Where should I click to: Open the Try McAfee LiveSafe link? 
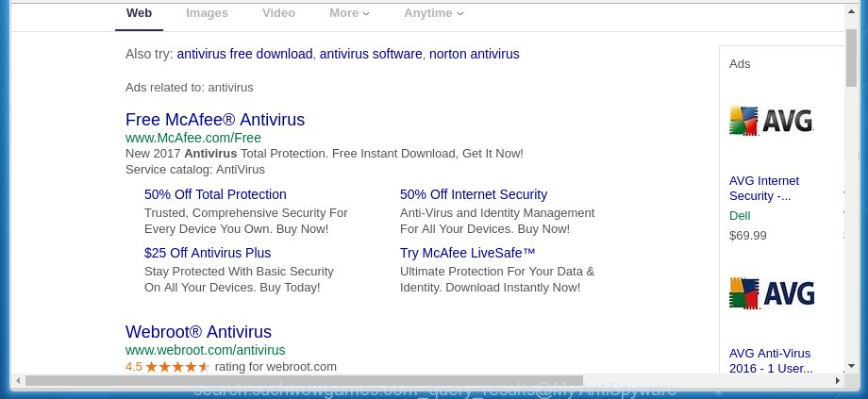(468, 253)
